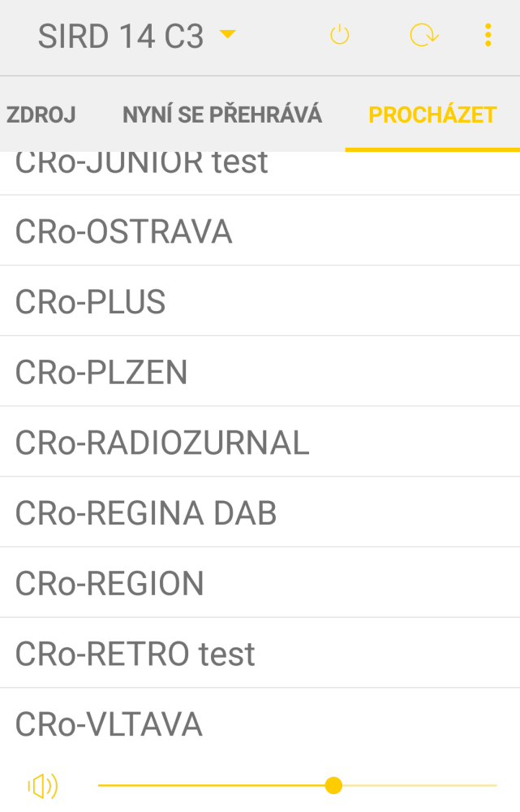Viewport: 520px width, 812px height.
Task: Click the volume slider handle
Action: pyautogui.click(x=333, y=785)
